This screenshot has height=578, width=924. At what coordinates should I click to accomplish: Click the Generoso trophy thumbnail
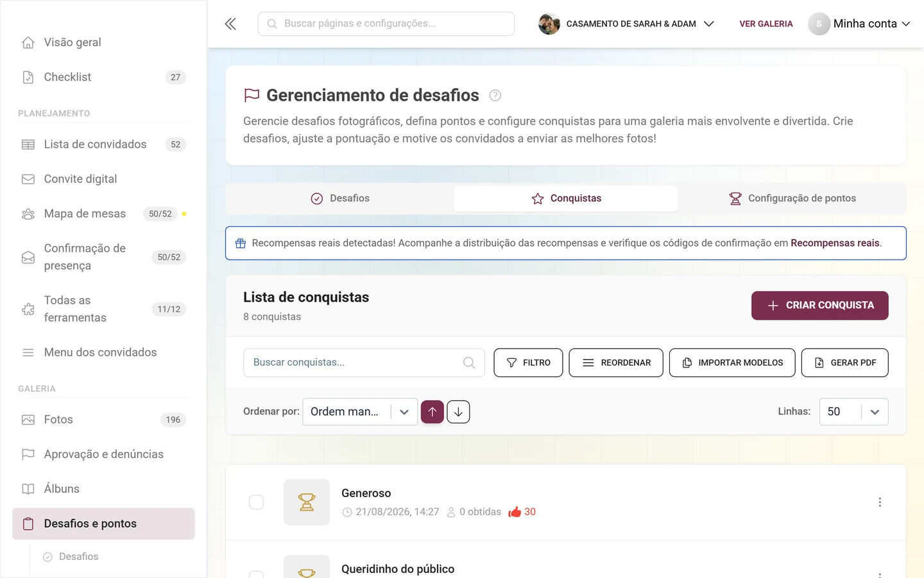pyautogui.click(x=307, y=502)
